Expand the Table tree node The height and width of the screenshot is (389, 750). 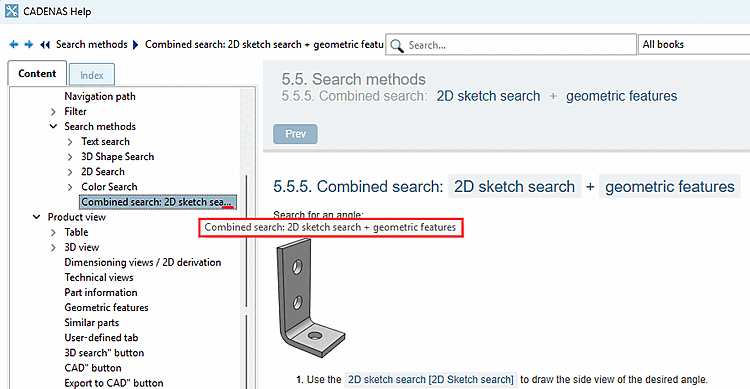coord(53,233)
